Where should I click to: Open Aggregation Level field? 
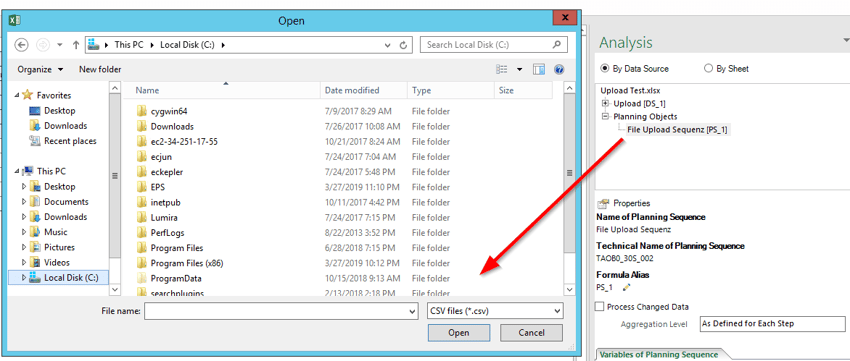coord(772,324)
